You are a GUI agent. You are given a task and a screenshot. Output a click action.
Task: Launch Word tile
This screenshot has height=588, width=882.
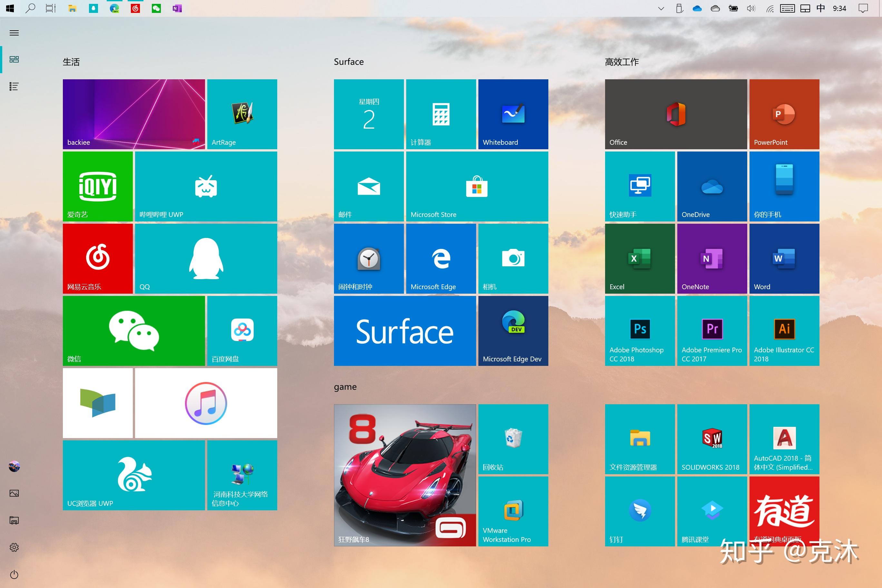pyautogui.click(x=785, y=258)
